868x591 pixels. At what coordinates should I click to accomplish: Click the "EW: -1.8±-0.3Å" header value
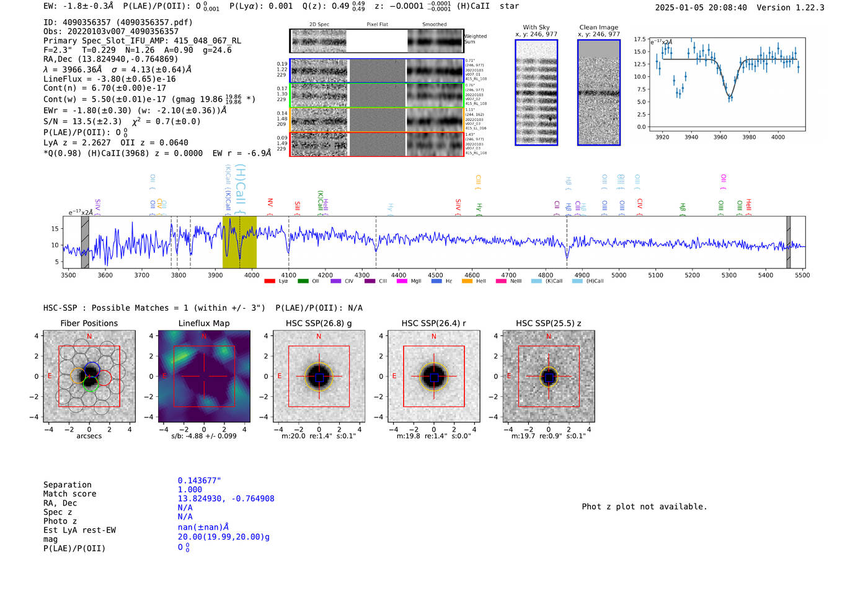click(78, 6)
